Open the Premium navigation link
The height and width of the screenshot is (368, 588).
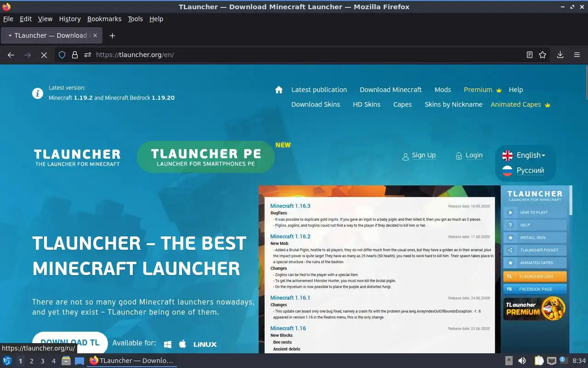[x=478, y=90]
